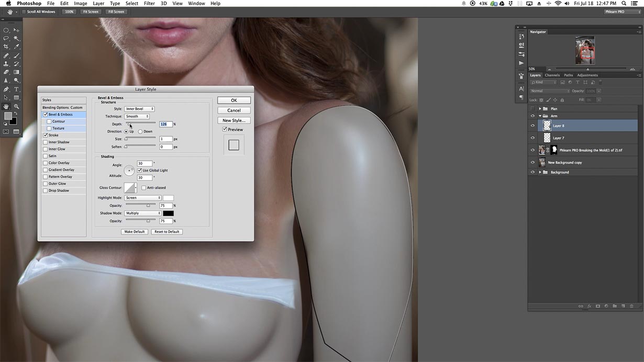Select the Path Selection tool
The width and height of the screenshot is (644, 362).
tap(6, 98)
